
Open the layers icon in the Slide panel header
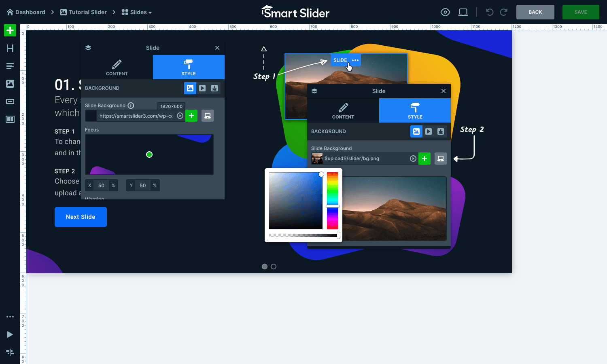[88, 48]
